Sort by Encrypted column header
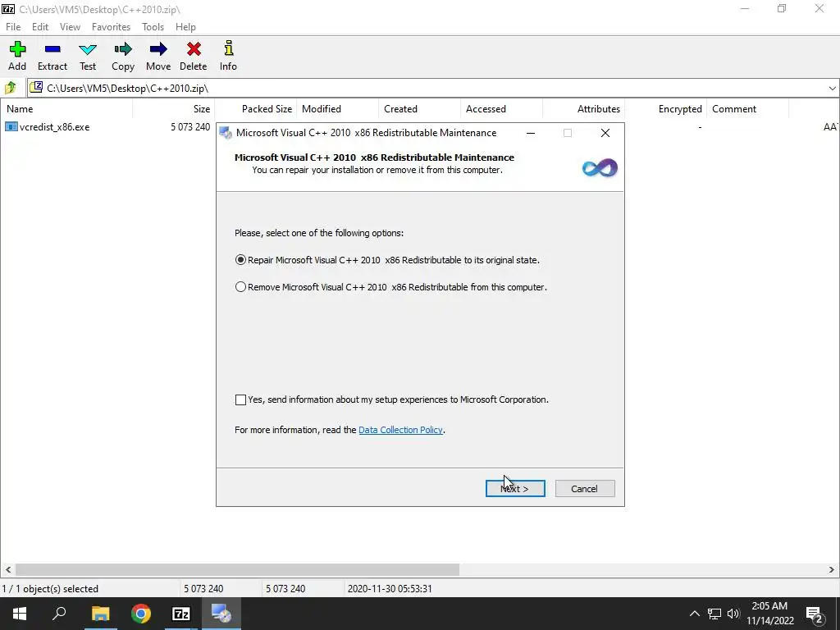 (666, 109)
